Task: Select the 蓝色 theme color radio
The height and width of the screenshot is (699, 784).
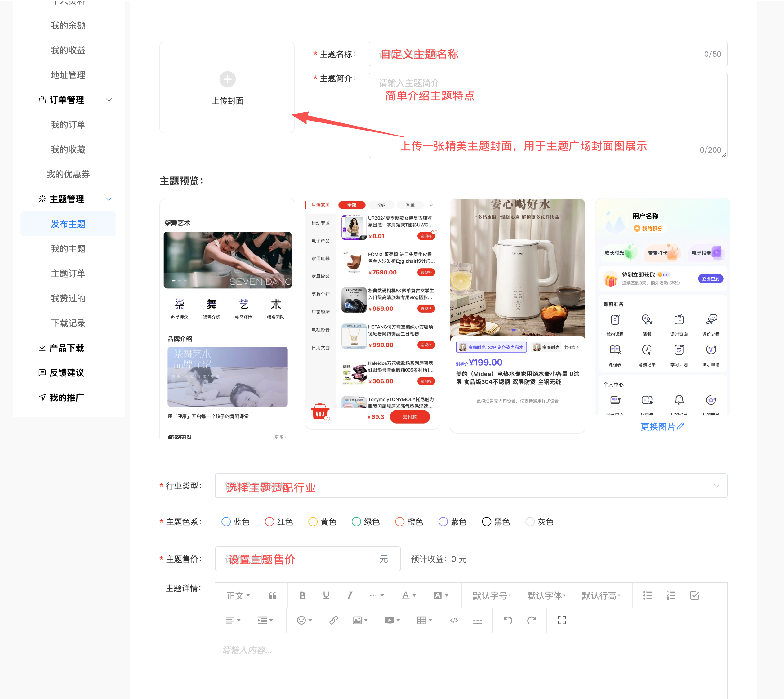Action: pyautogui.click(x=226, y=522)
